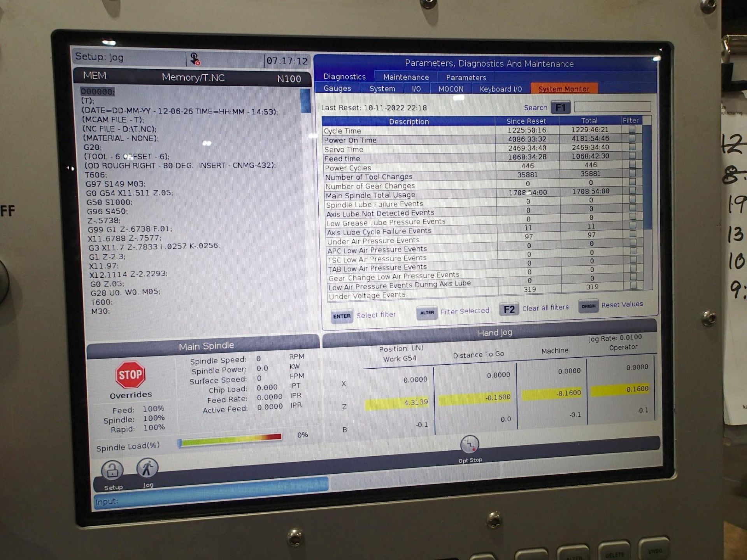Click the F2 key icon
The image size is (747, 560).
pyautogui.click(x=509, y=309)
